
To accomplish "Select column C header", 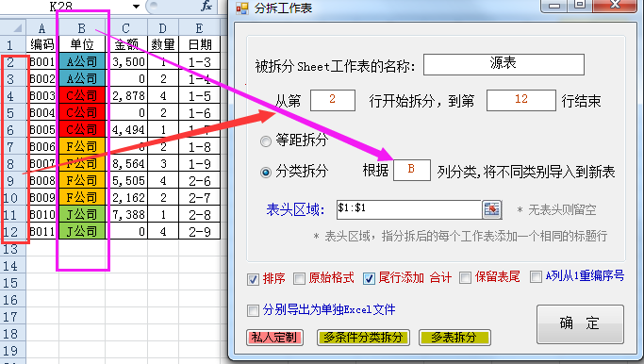I will pyautogui.click(x=126, y=28).
